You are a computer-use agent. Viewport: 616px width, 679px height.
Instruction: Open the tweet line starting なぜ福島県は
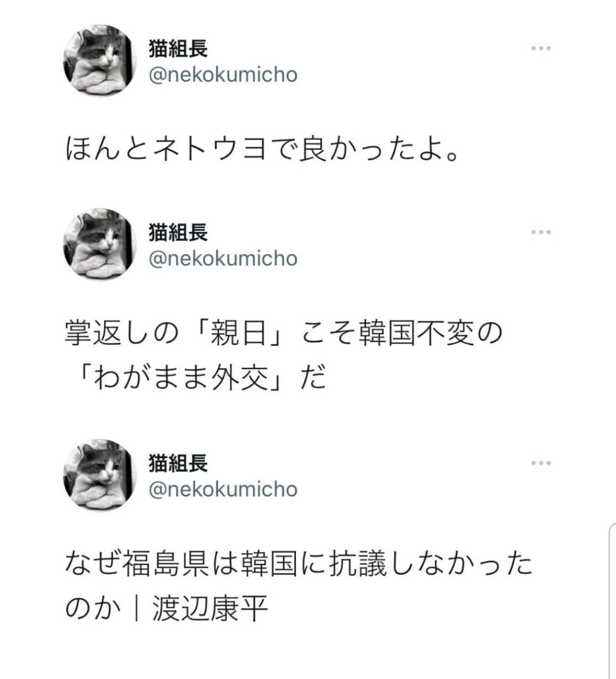pos(298,566)
